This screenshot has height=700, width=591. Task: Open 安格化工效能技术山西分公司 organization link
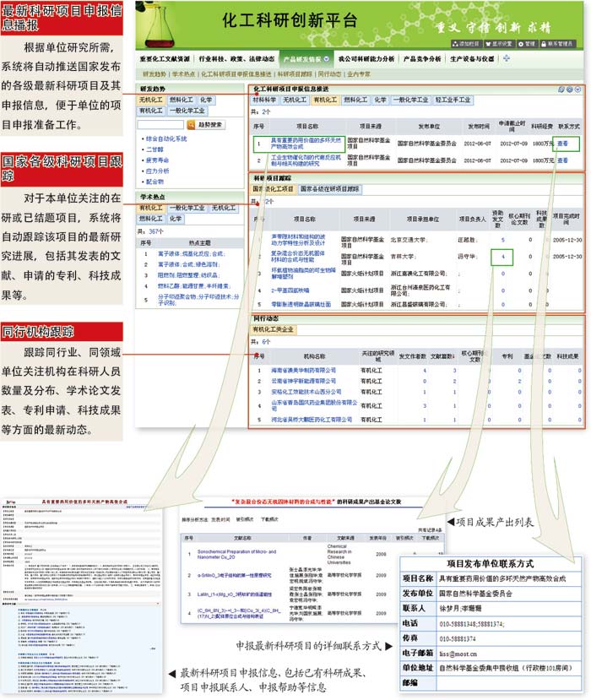[x=306, y=392]
